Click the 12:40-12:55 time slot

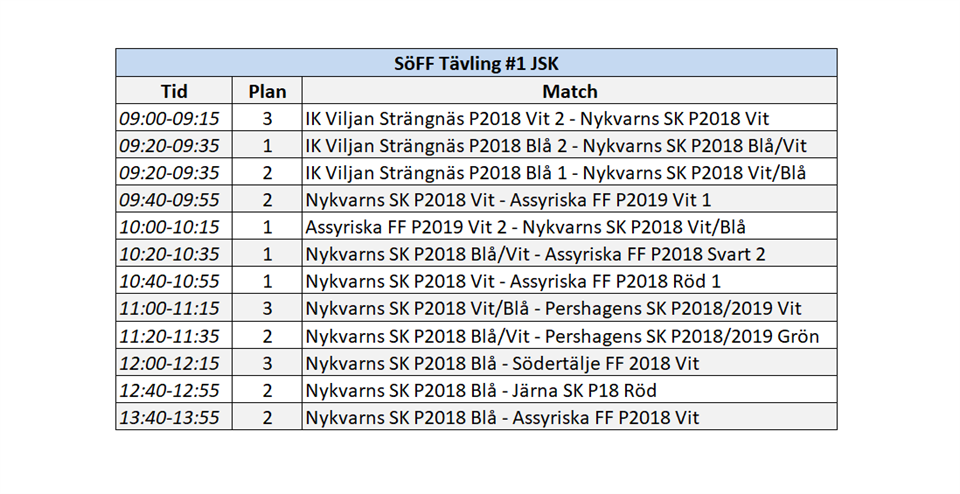(x=169, y=390)
